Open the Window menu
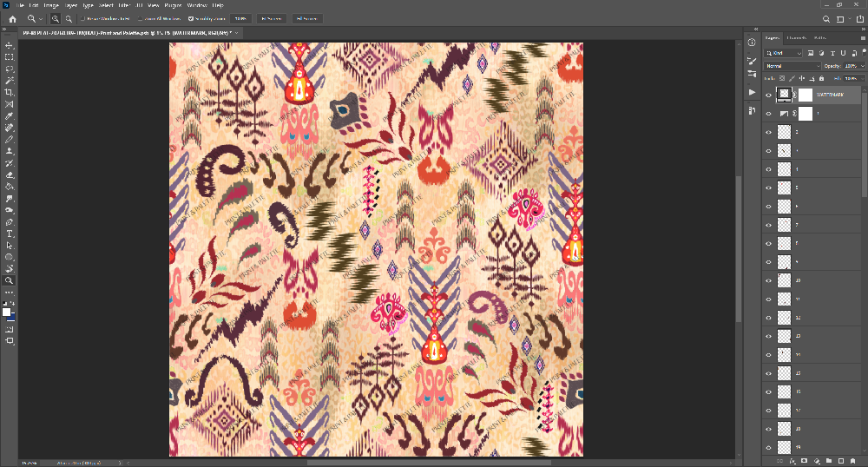Image resolution: width=868 pixels, height=467 pixels. [x=196, y=5]
